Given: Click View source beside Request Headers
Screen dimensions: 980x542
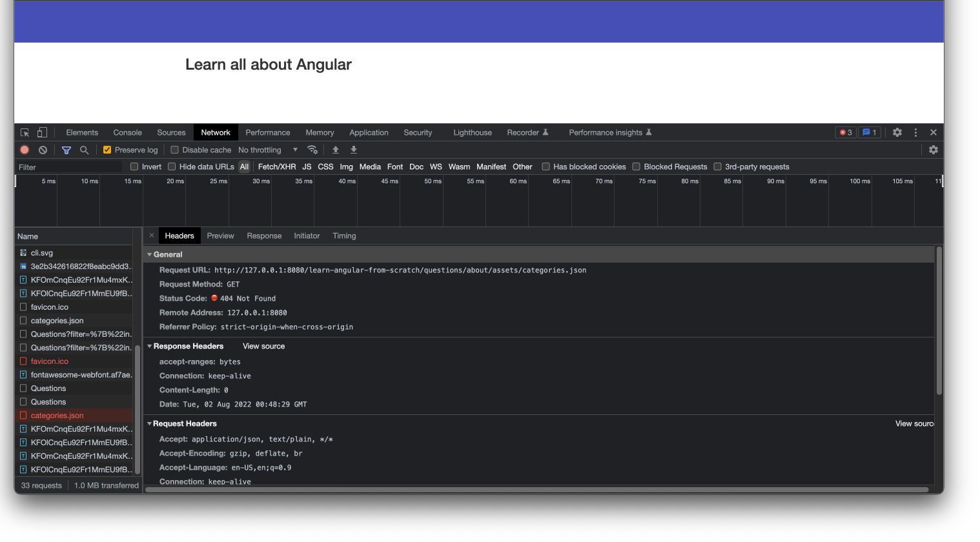Looking at the screenshot, I should point(914,424).
